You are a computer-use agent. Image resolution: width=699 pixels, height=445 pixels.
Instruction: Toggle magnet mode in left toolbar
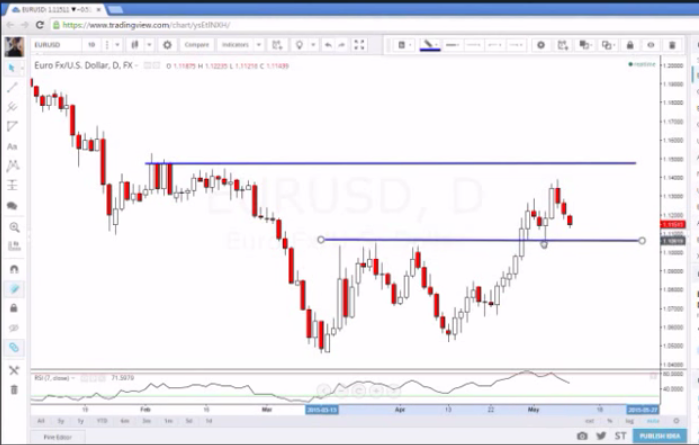[x=13, y=269]
